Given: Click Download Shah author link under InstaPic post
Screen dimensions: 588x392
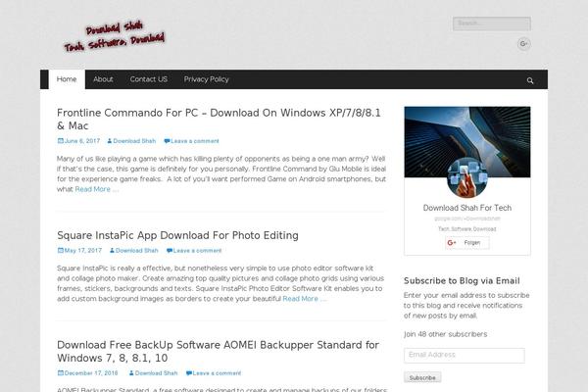Looking at the screenshot, I should tap(137, 251).
